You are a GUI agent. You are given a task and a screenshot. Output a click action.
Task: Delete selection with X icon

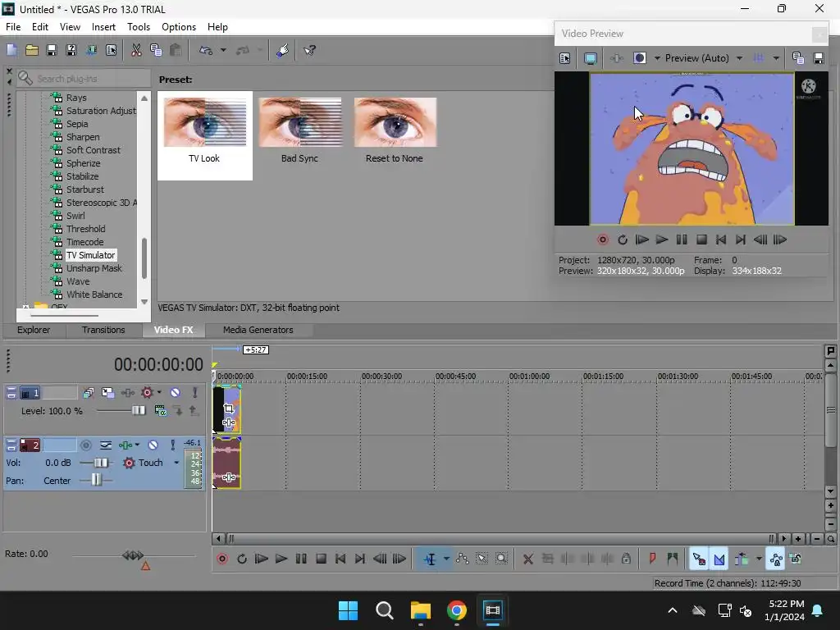pos(527,559)
